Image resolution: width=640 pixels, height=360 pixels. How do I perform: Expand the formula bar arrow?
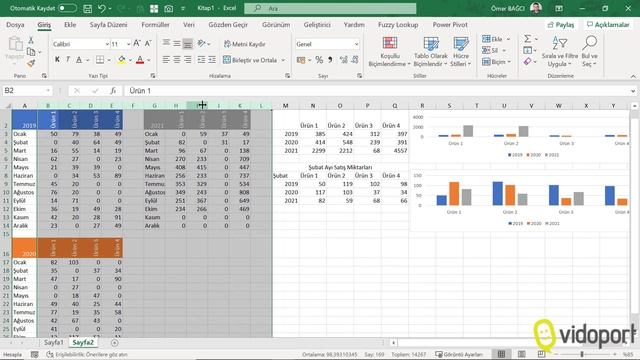633,91
